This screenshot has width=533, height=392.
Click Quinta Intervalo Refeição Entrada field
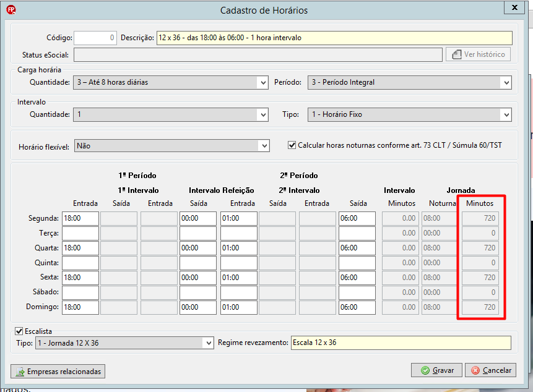pyautogui.click(x=239, y=263)
